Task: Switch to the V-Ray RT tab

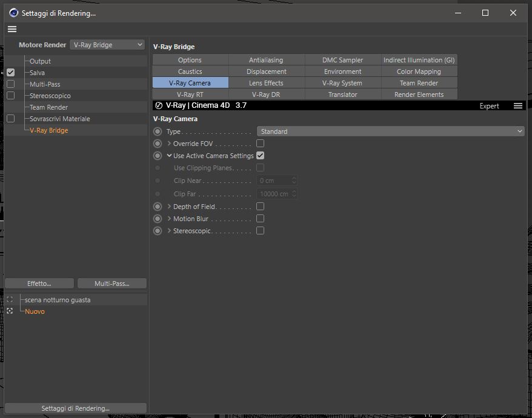Action: pyautogui.click(x=190, y=95)
